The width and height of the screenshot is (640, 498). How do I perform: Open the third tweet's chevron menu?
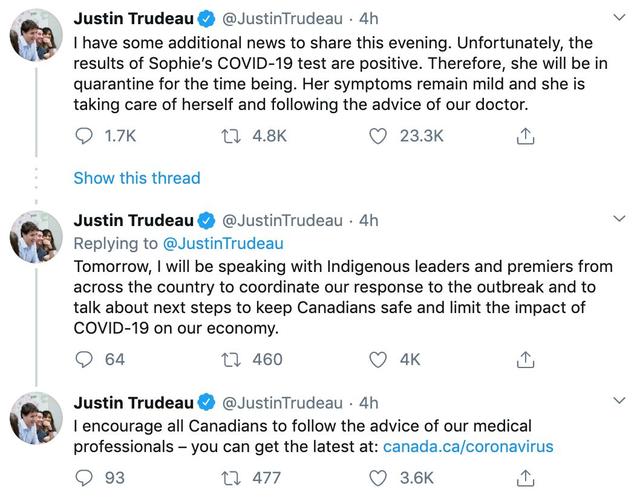(x=619, y=401)
